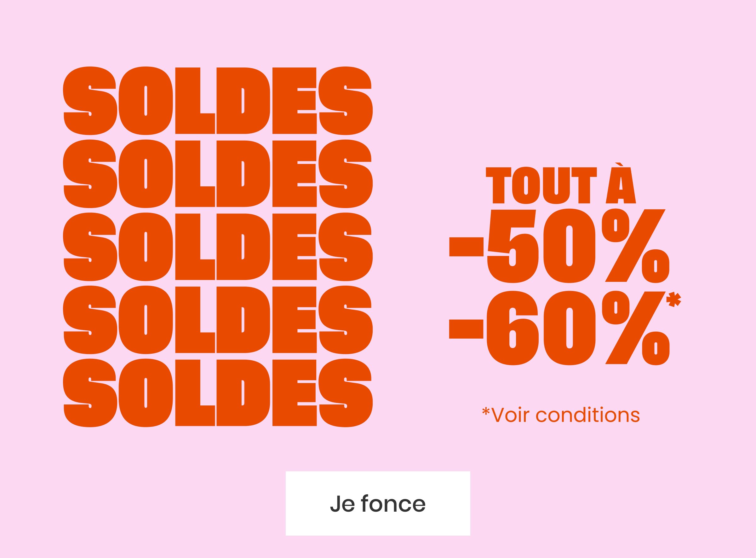Click the digits 50 in the discount
Image resolution: width=756 pixels, height=558 pixels.
[x=541, y=246]
